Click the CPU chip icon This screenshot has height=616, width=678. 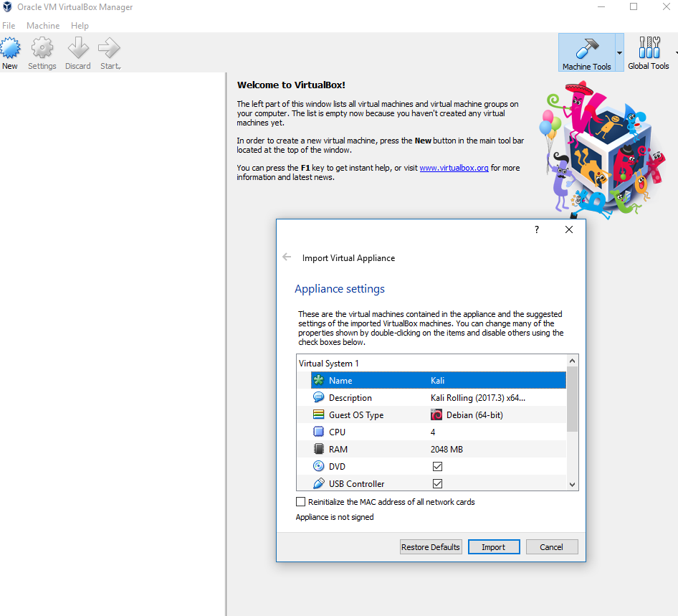[x=319, y=432]
